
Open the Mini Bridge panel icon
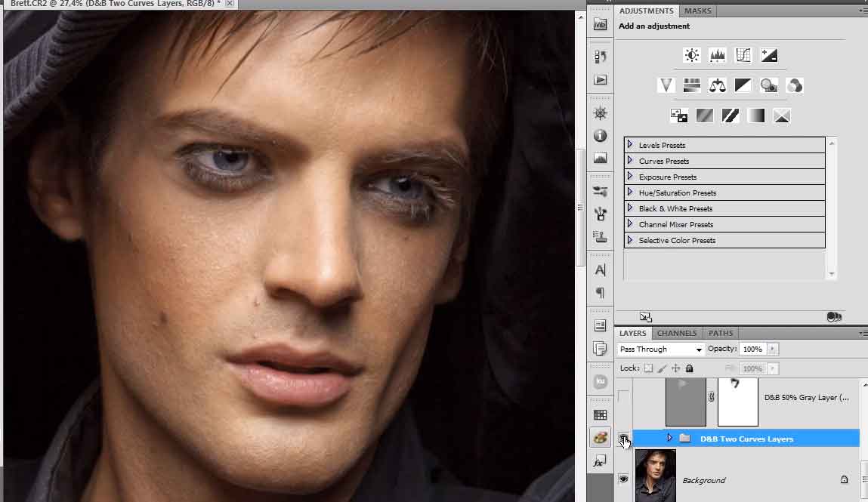click(601, 24)
